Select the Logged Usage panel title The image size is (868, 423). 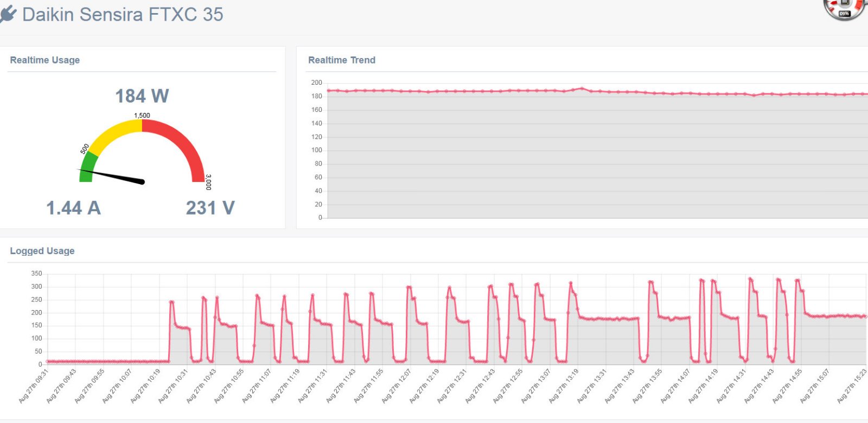click(42, 251)
